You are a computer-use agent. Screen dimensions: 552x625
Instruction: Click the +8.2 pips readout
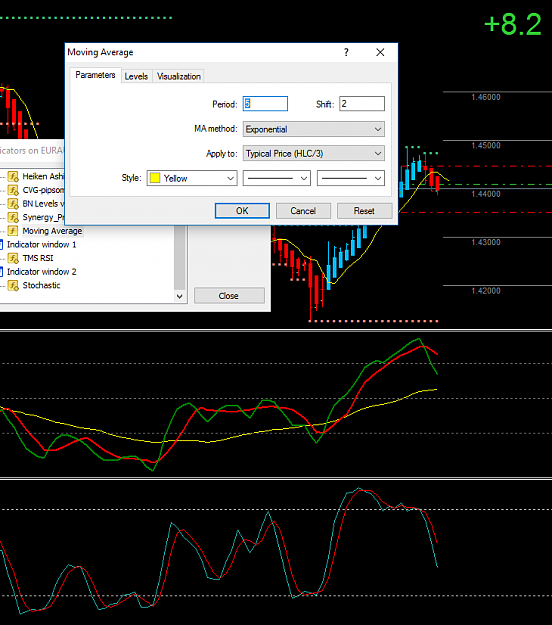click(x=513, y=25)
